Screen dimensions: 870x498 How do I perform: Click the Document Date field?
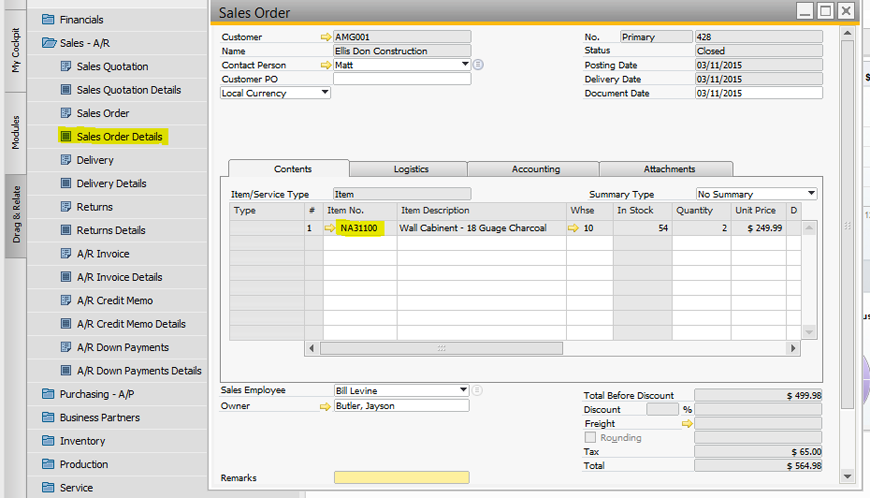[758, 93]
